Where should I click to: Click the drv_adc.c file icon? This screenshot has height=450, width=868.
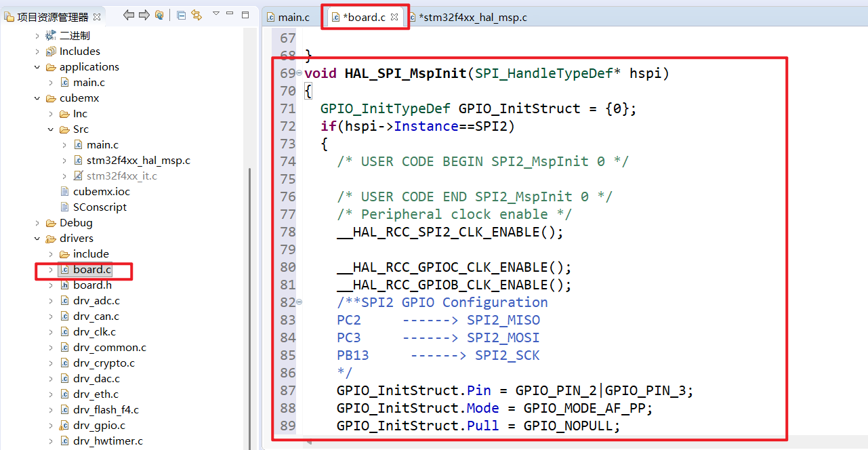(64, 301)
